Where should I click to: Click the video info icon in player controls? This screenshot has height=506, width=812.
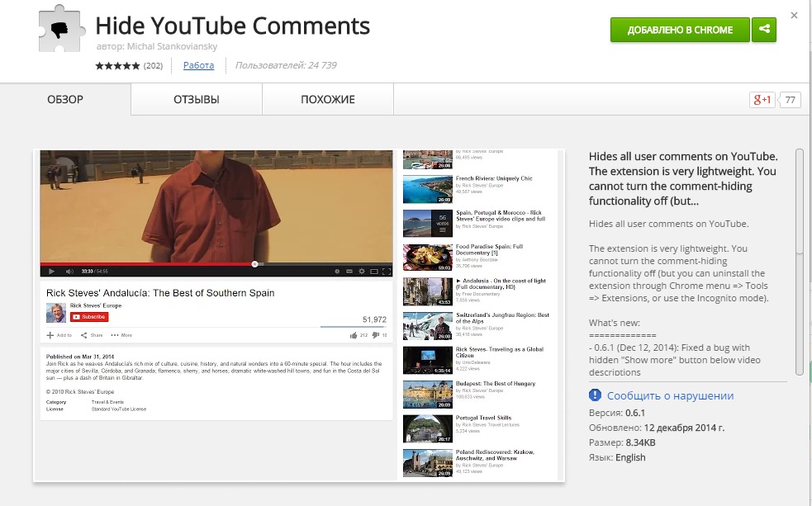[x=335, y=271]
